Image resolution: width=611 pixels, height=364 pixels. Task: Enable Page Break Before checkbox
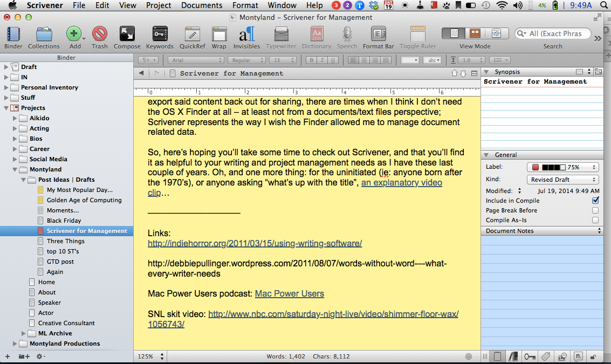coord(595,210)
